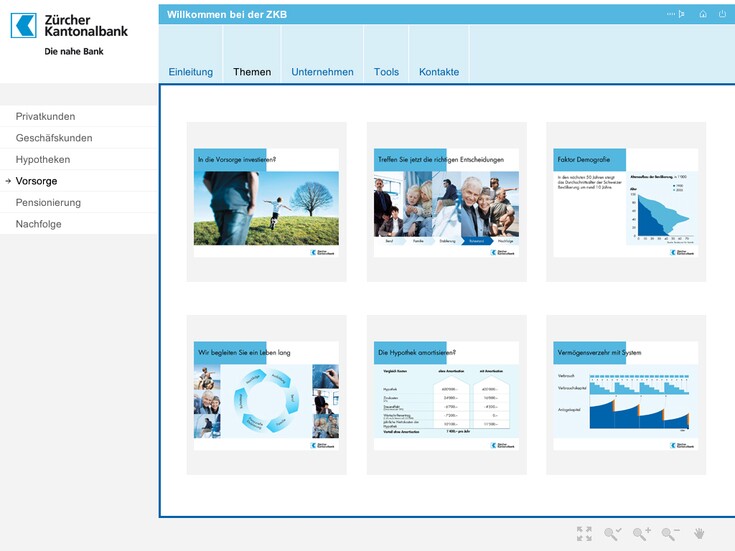Viewport: 735px width, 551px height.
Task: Click the fullscreen expand arrows icon
Action: tap(584, 534)
